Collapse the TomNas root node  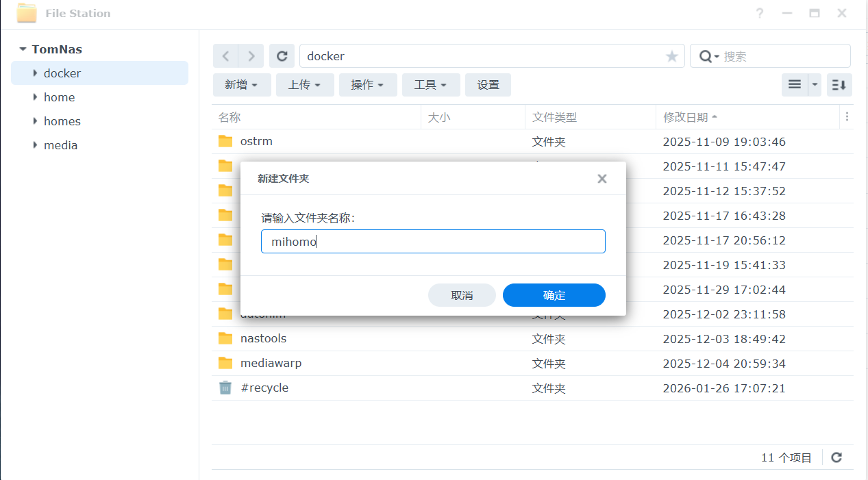click(23, 49)
